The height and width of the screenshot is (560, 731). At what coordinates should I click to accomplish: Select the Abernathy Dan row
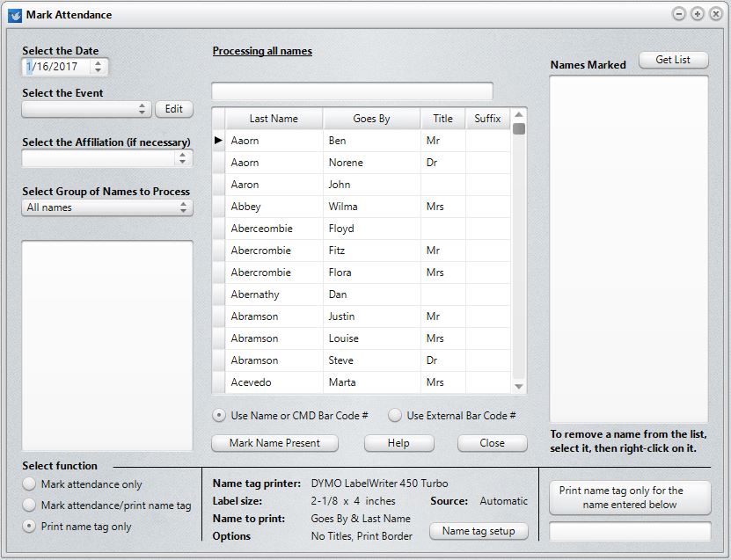pyautogui.click(x=362, y=295)
